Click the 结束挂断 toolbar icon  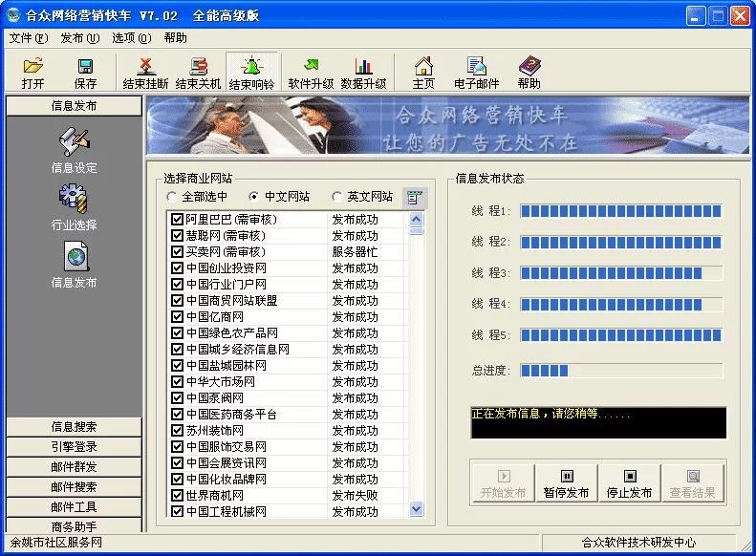pos(145,73)
